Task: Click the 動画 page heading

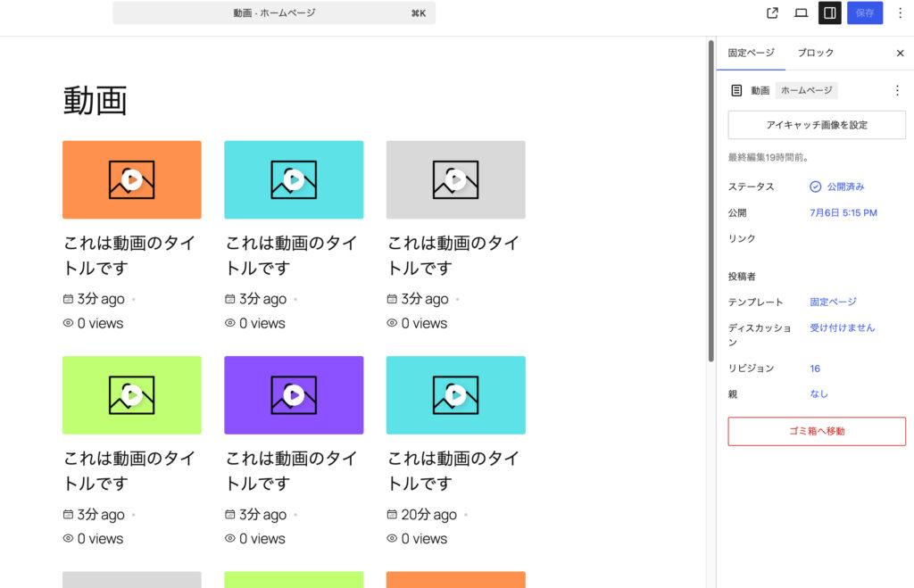Action: 95,100
